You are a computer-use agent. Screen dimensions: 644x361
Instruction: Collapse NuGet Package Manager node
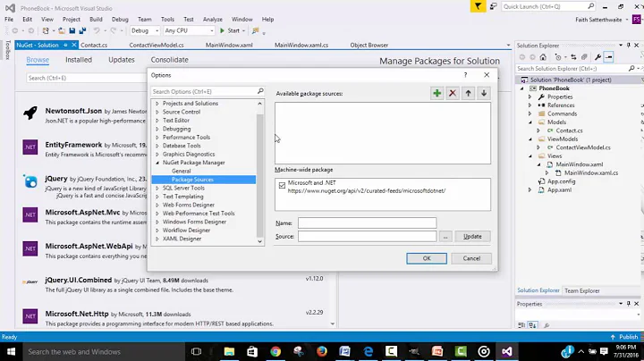pyautogui.click(x=157, y=163)
